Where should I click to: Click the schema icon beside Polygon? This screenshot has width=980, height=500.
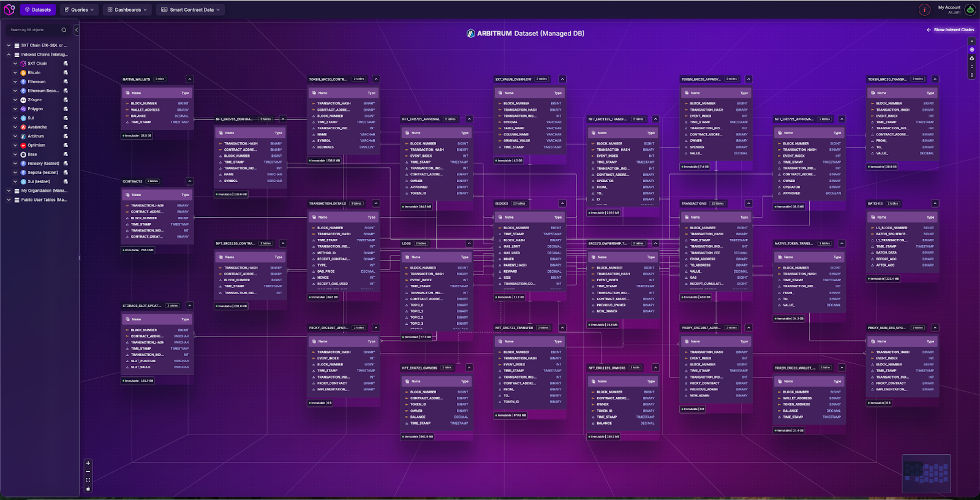66,109
